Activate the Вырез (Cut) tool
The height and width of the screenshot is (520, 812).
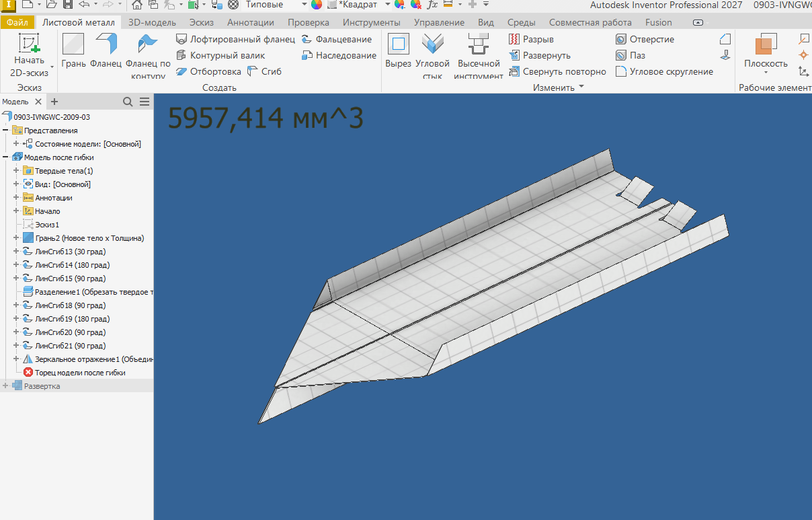click(399, 51)
